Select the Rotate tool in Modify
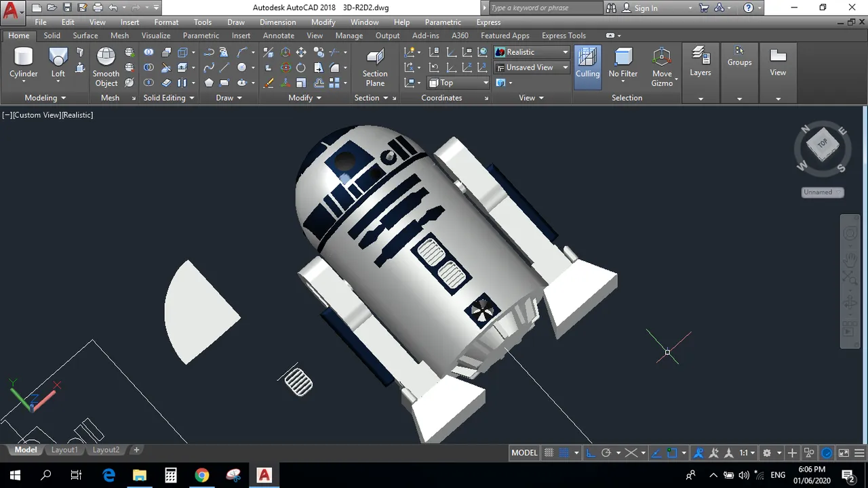Image resolution: width=868 pixels, height=488 pixels. pyautogui.click(x=300, y=68)
